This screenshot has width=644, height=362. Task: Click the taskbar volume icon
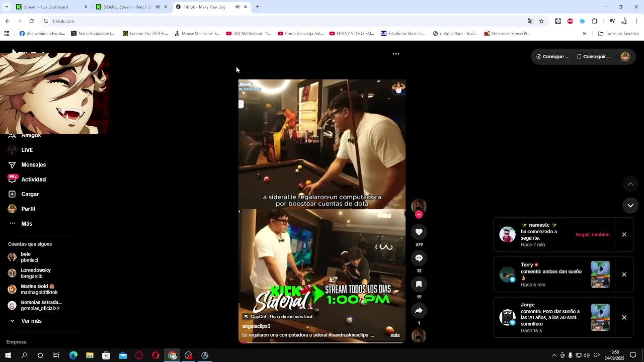(587, 355)
